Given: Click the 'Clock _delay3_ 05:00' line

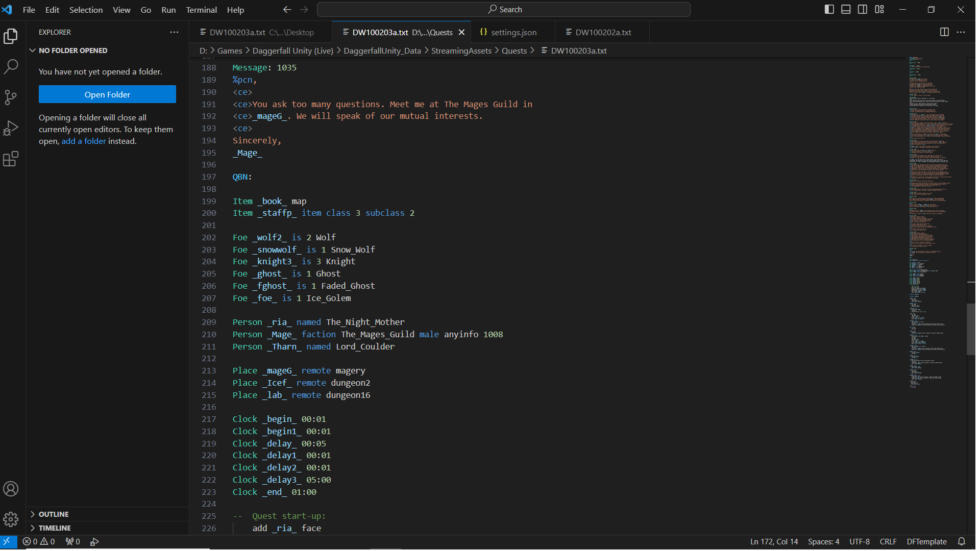Looking at the screenshot, I should [282, 480].
